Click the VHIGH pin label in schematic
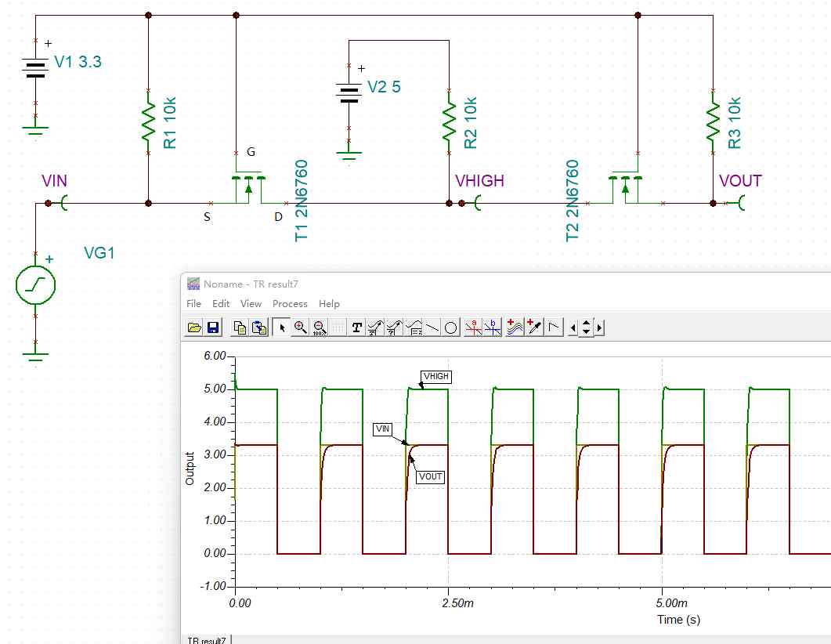The image size is (831, 644). [479, 181]
